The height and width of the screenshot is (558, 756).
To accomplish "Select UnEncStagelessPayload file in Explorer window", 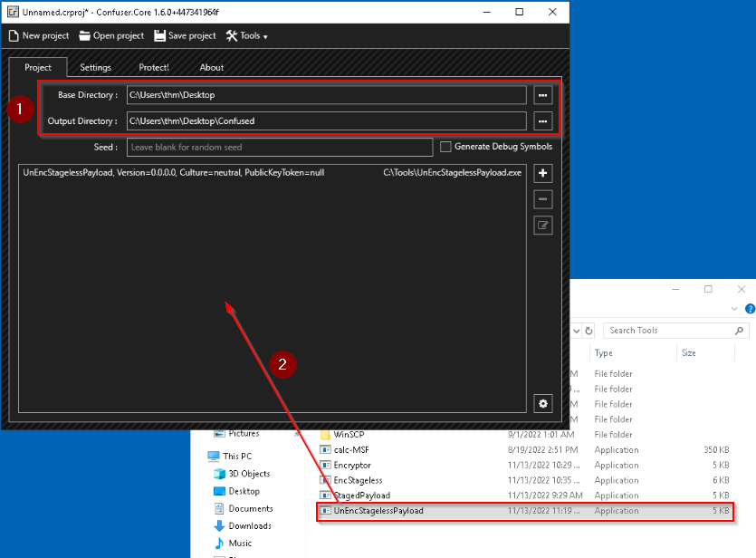I will click(524, 511).
